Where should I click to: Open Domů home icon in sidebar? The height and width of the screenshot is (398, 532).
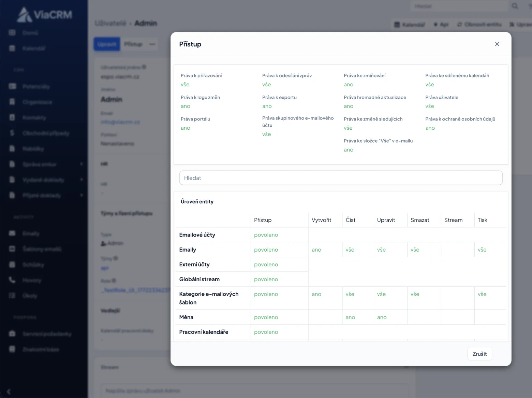point(12,33)
